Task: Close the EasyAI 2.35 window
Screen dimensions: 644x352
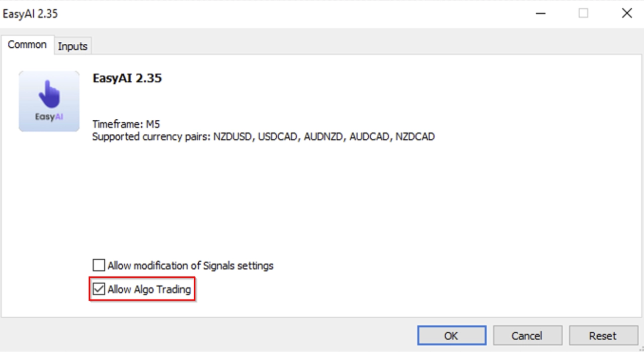Action: (x=627, y=14)
